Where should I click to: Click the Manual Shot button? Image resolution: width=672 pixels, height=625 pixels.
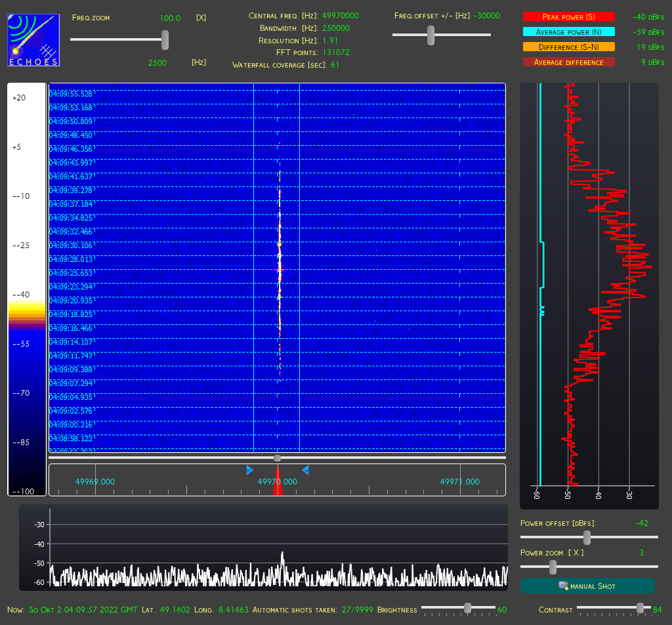point(587,586)
